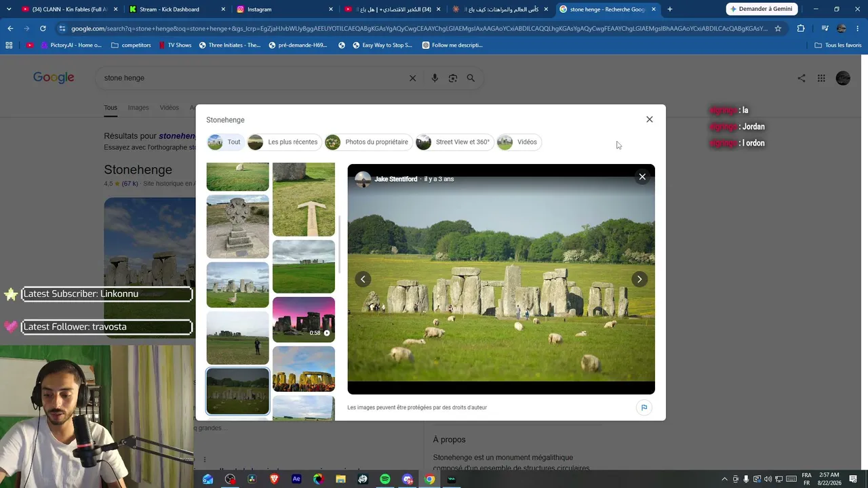
Task: Go back in browser history
Action: tap(10, 28)
